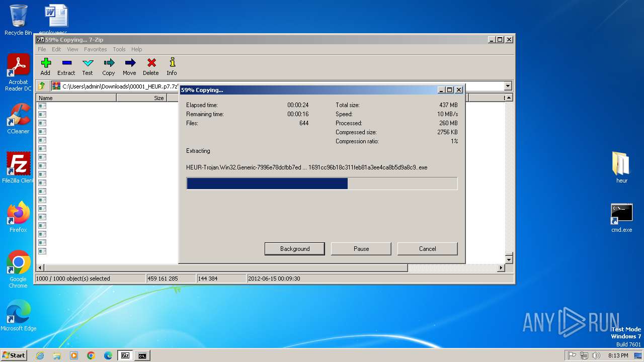Screen dimensions: 644x362
Task: Click the 8:13 PM taskbar clock
Action: pyautogui.click(x=618, y=355)
